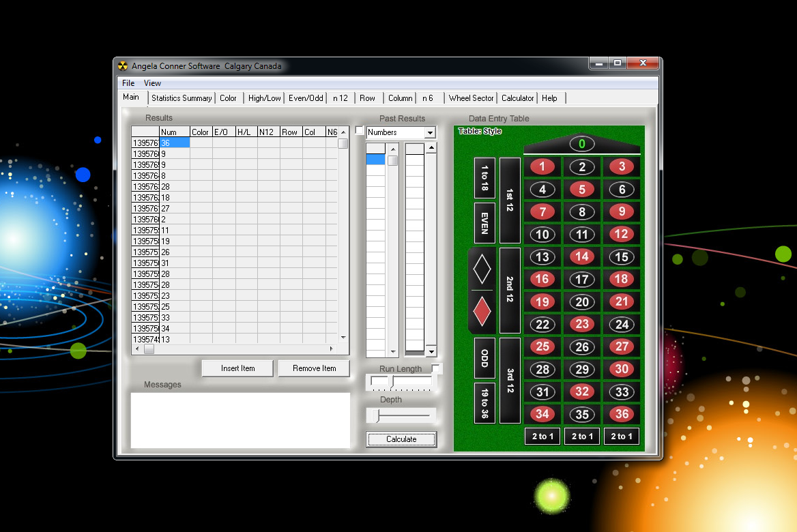Open the Even/Odd tab
797x532 pixels.
(306, 98)
